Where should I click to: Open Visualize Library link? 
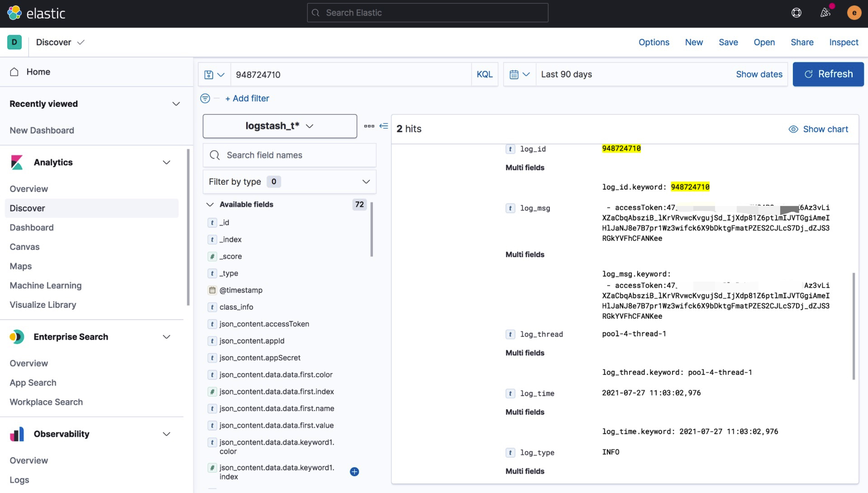tap(43, 305)
